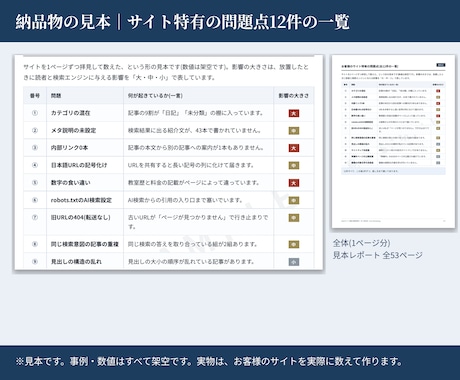The image size is (460, 380).
Task: Click the 大 badge in カテゴリの混在 row
Action: 294,113
